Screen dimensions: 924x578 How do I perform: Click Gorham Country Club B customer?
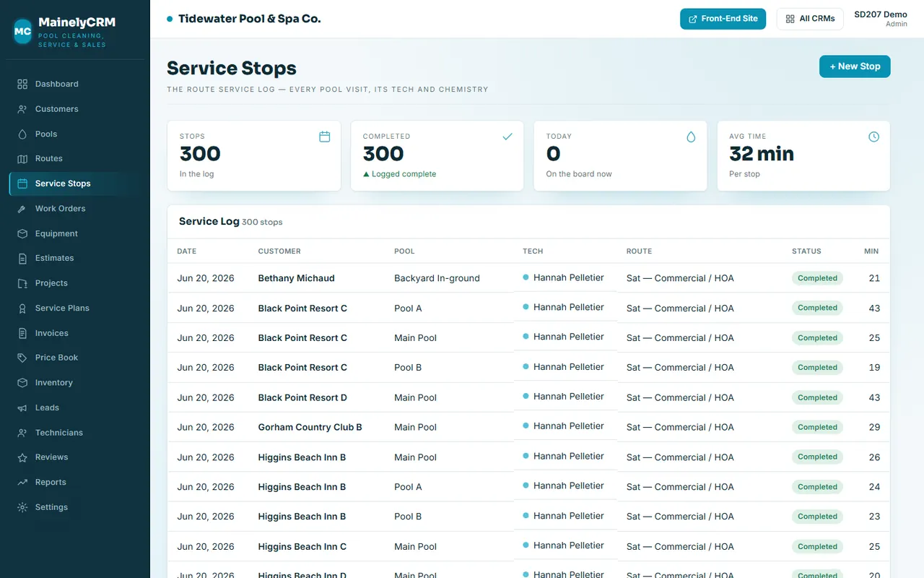coord(310,427)
